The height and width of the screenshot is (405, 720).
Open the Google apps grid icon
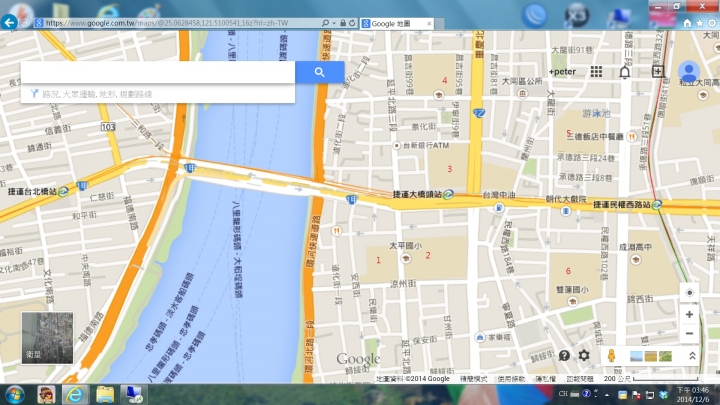click(596, 72)
